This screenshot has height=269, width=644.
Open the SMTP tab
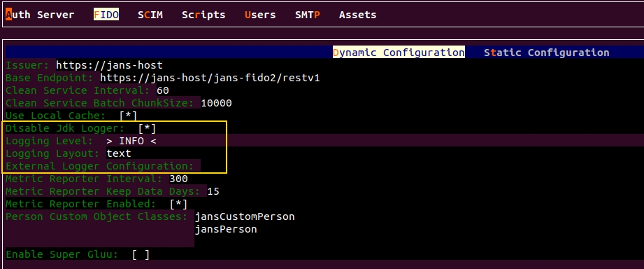pos(308,15)
